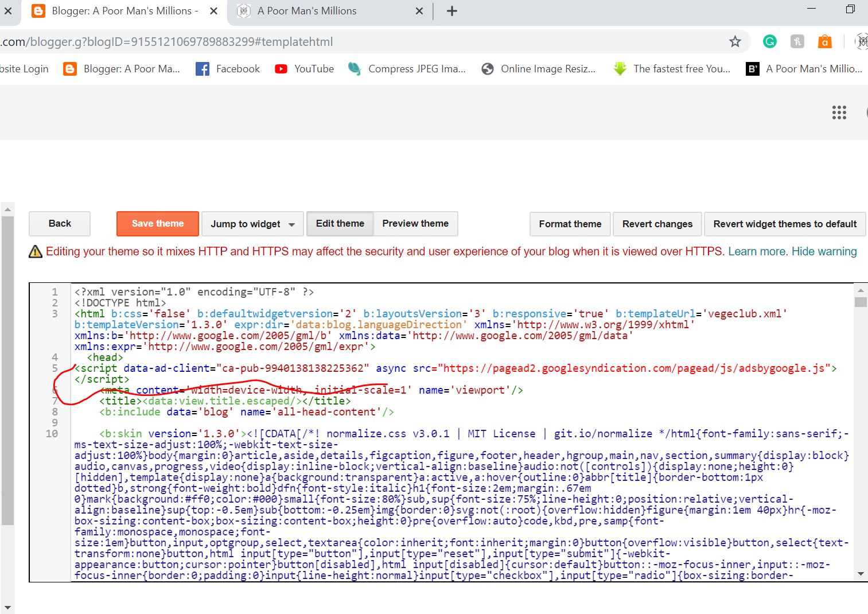868x614 pixels.
Task: Click the <title> tag line in editor
Action: (225, 401)
